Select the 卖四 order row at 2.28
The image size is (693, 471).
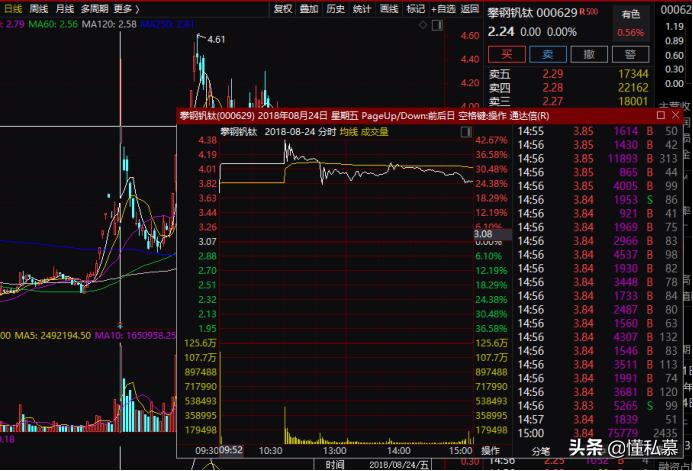pyautogui.click(x=568, y=87)
